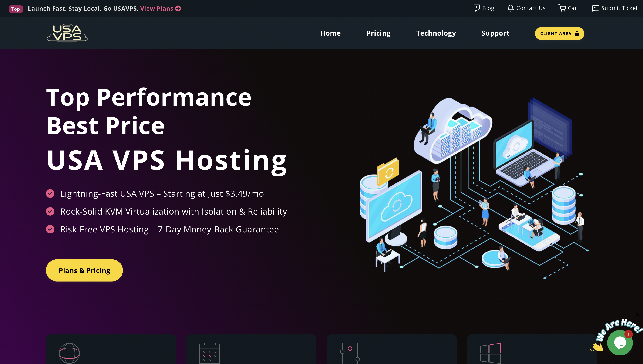Open the Technology menu item
This screenshot has width=643, height=364.
(x=436, y=33)
